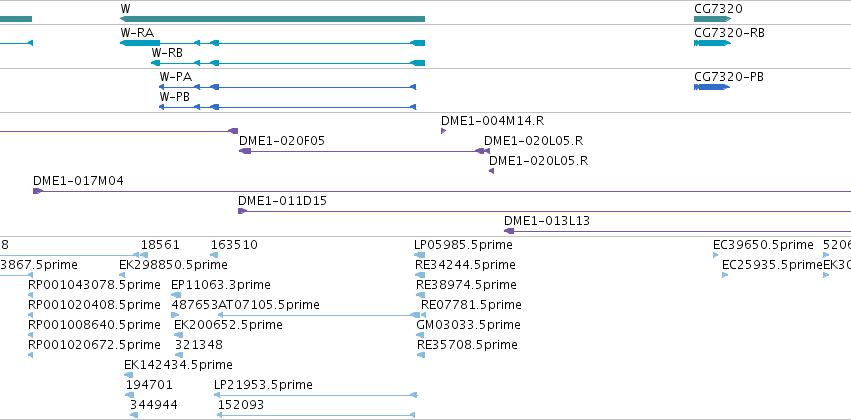Click the DME1-017M04 start arrow
Viewport: 851px width, 420px height.
(37, 191)
